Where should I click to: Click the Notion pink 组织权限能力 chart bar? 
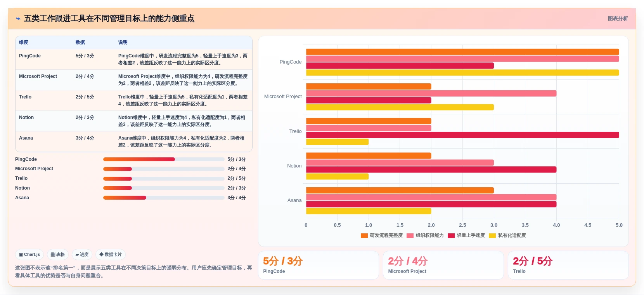coord(400,163)
